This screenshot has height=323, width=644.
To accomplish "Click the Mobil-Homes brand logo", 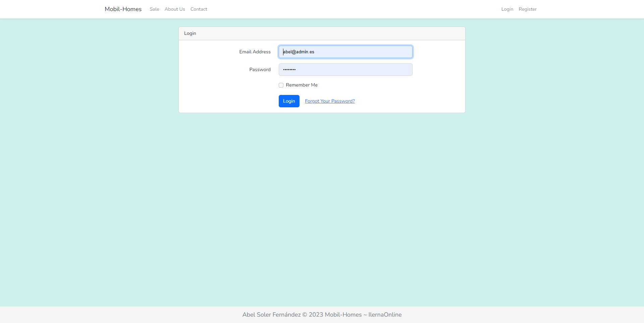I will tap(123, 9).
